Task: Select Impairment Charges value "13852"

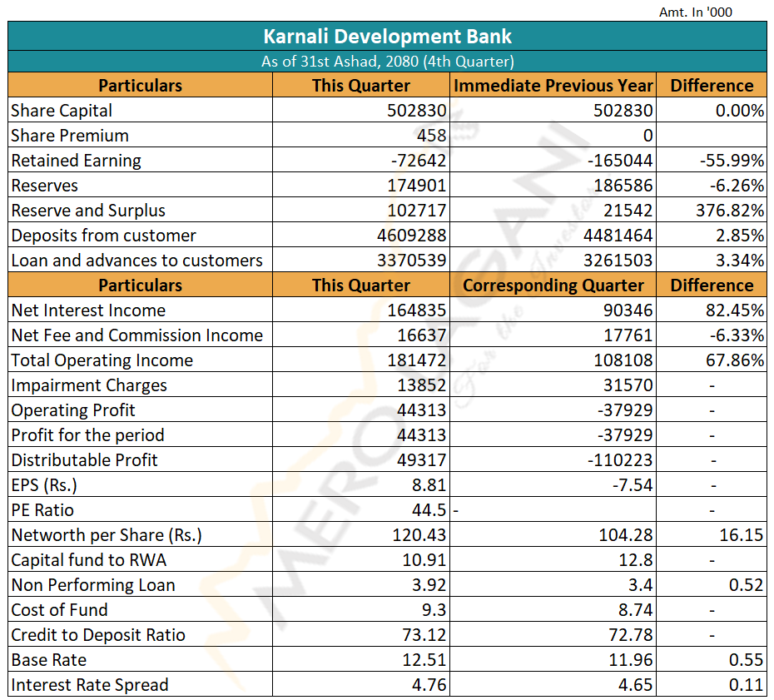Action: tap(422, 385)
